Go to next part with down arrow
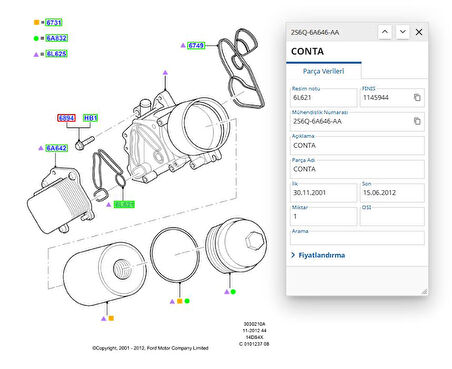452x369 pixels. 403,32
